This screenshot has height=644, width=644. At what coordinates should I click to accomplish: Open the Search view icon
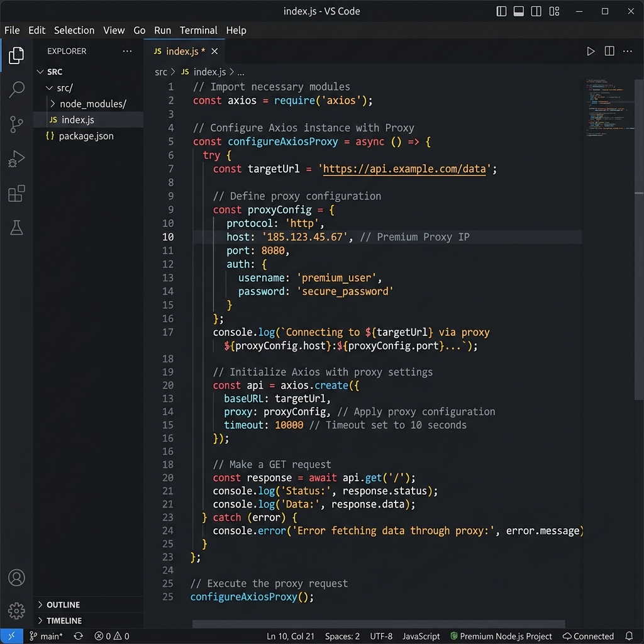pos(16,89)
